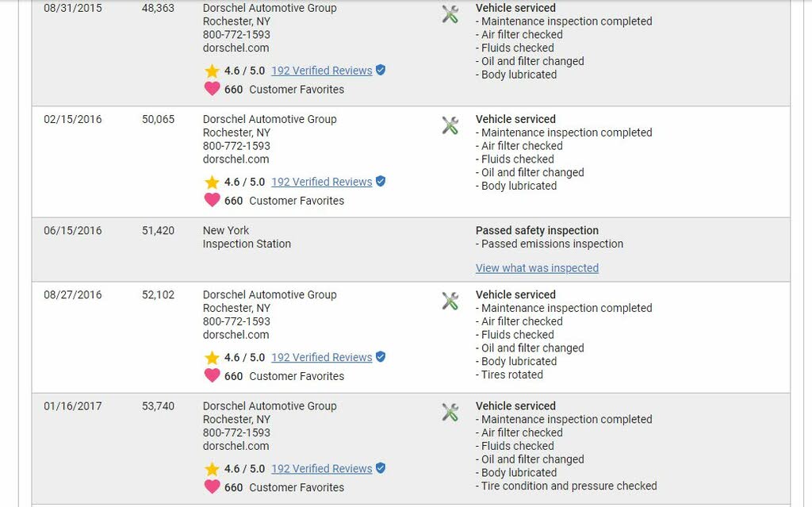Click the wrench service icon for 02/15/2016 entry

pos(450,125)
